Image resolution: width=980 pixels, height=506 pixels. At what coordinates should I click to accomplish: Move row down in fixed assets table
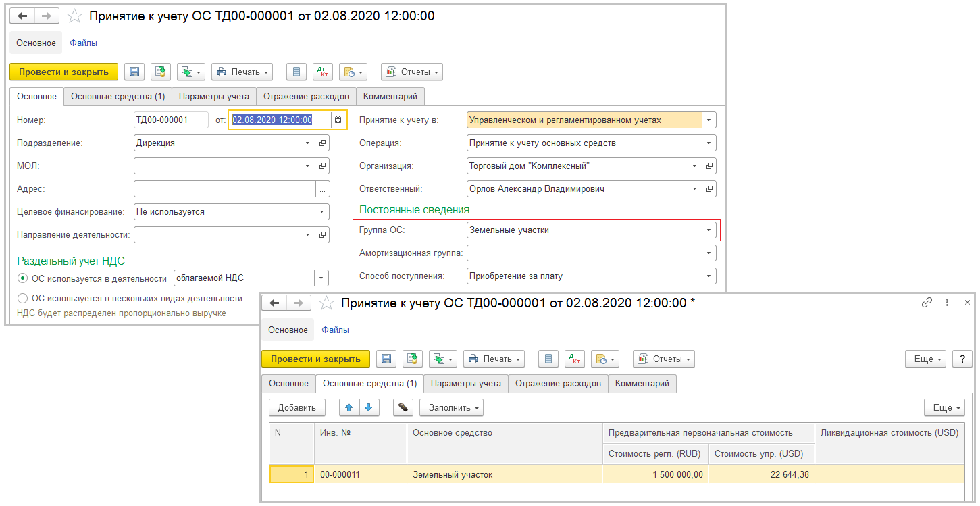tap(369, 407)
